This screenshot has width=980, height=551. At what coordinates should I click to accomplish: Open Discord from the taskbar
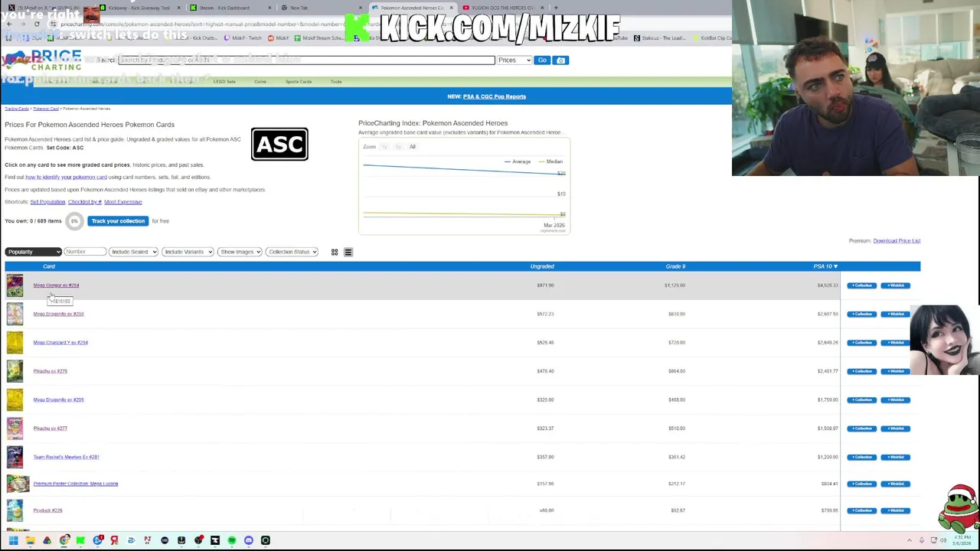pyautogui.click(x=249, y=540)
